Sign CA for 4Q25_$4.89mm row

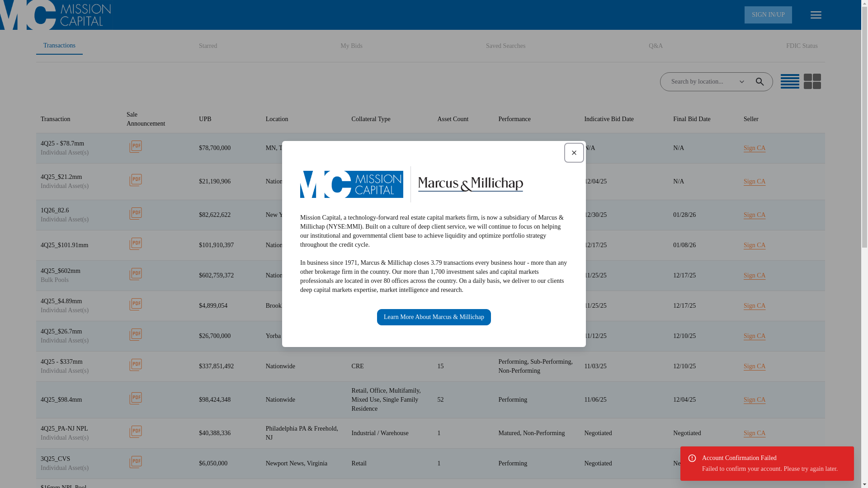[754, 306]
